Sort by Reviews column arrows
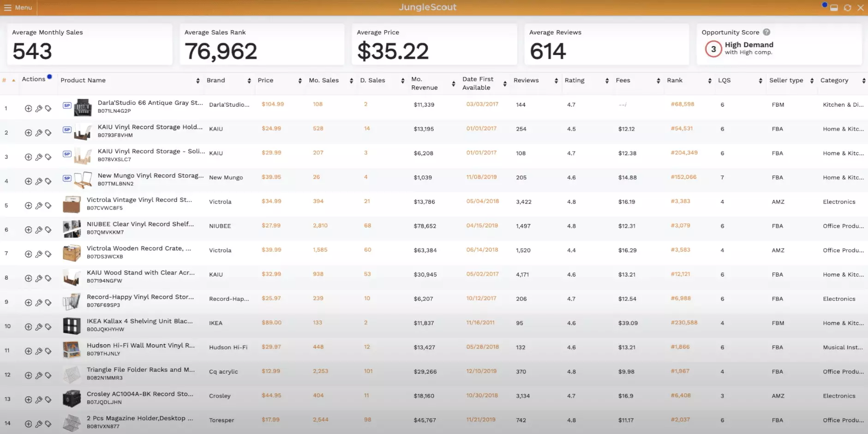868x434 pixels. coord(556,81)
